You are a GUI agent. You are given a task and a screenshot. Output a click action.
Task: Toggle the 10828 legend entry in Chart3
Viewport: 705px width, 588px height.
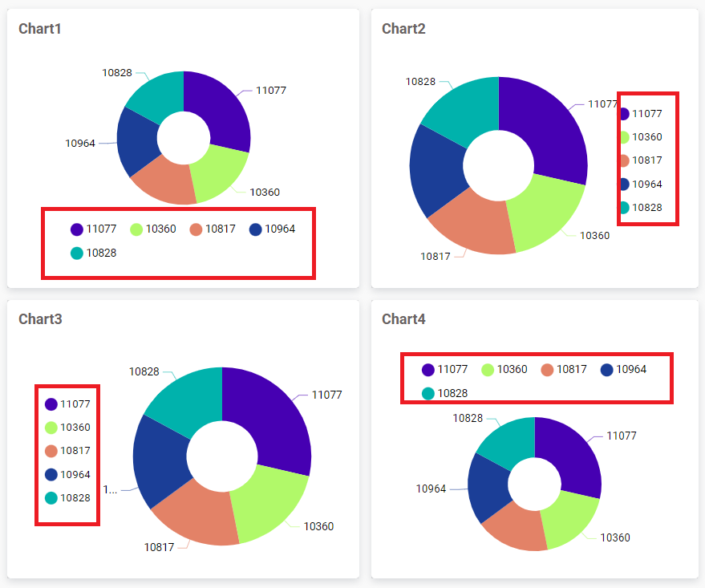pos(67,497)
